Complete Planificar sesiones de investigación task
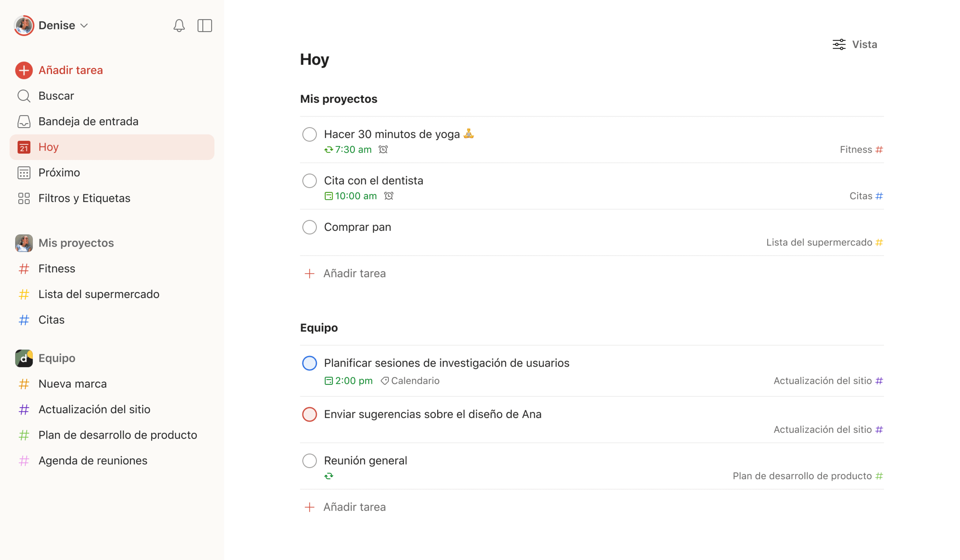 (x=310, y=363)
